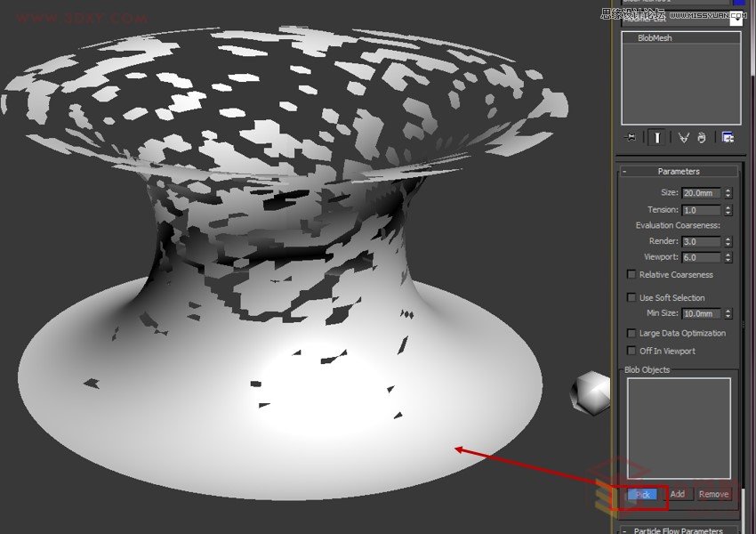
Task: Increase the Size value with its up spinner
Action: (x=728, y=190)
